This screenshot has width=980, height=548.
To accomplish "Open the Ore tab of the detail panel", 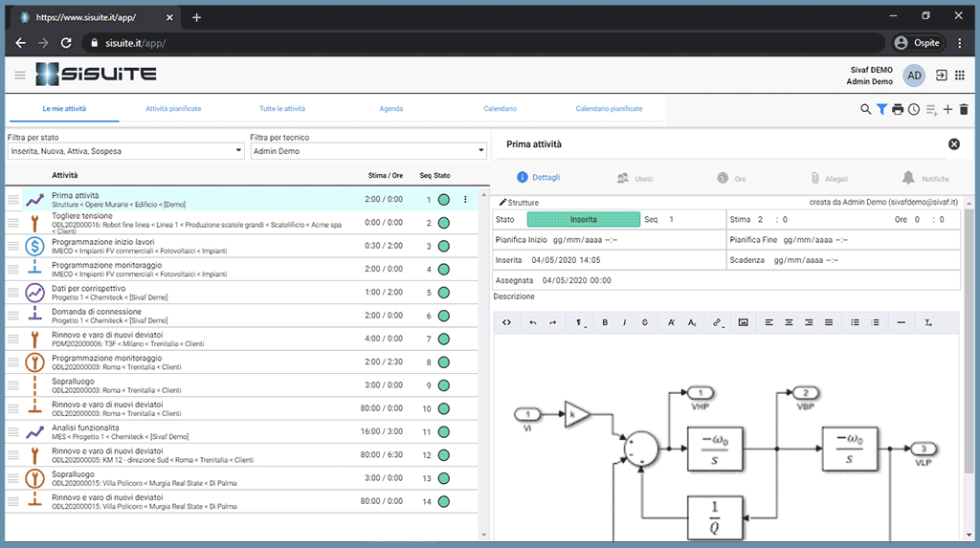I will (731, 179).
